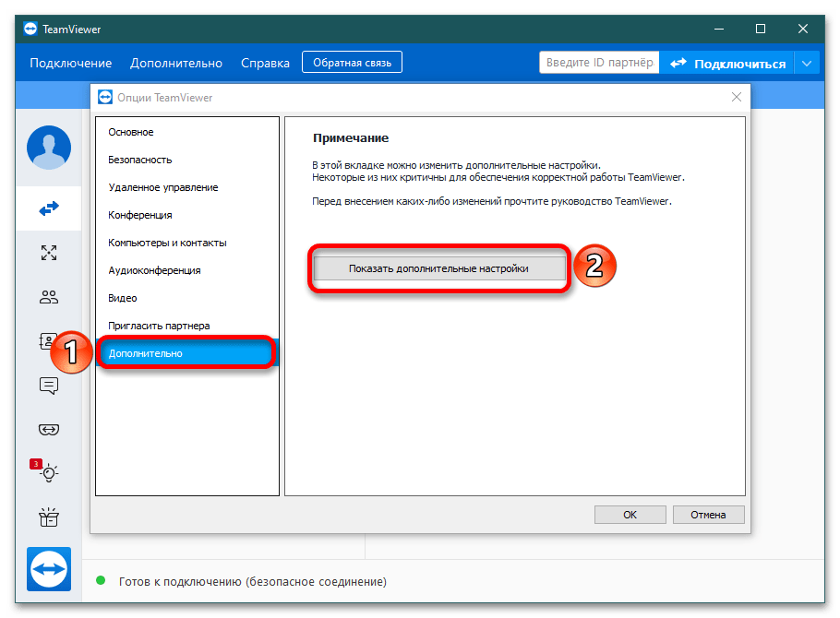The image size is (840, 618).
Task: Open the Chat speech bubble icon
Action: [49, 386]
